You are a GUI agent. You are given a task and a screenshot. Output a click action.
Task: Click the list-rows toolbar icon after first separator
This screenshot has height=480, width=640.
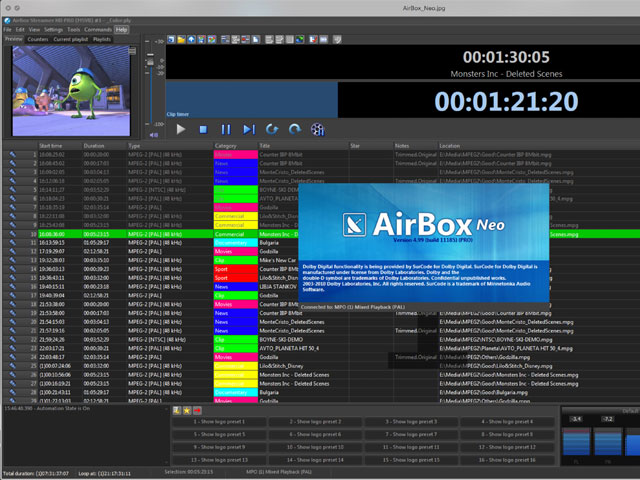(x=225, y=40)
